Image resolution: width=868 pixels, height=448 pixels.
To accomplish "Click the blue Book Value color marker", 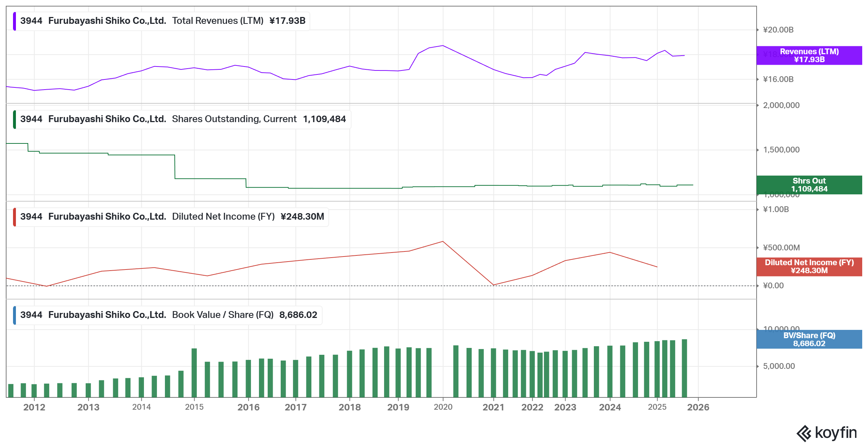I will tap(14, 315).
